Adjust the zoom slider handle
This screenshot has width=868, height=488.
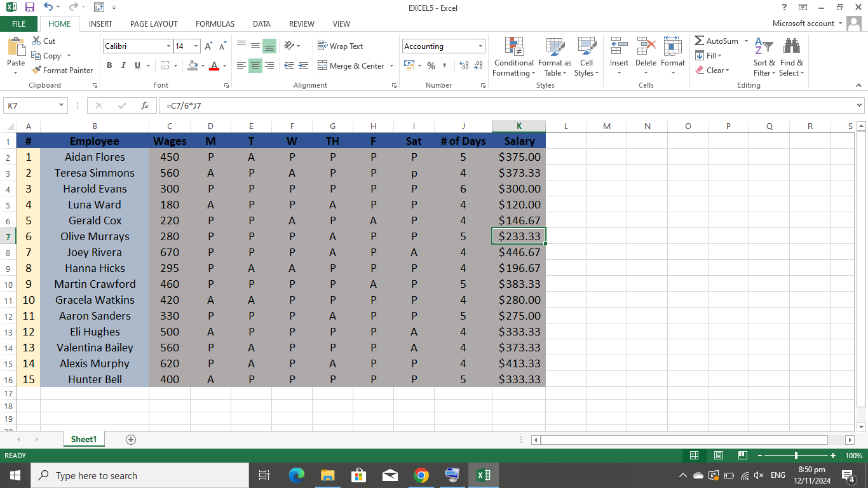(796, 456)
